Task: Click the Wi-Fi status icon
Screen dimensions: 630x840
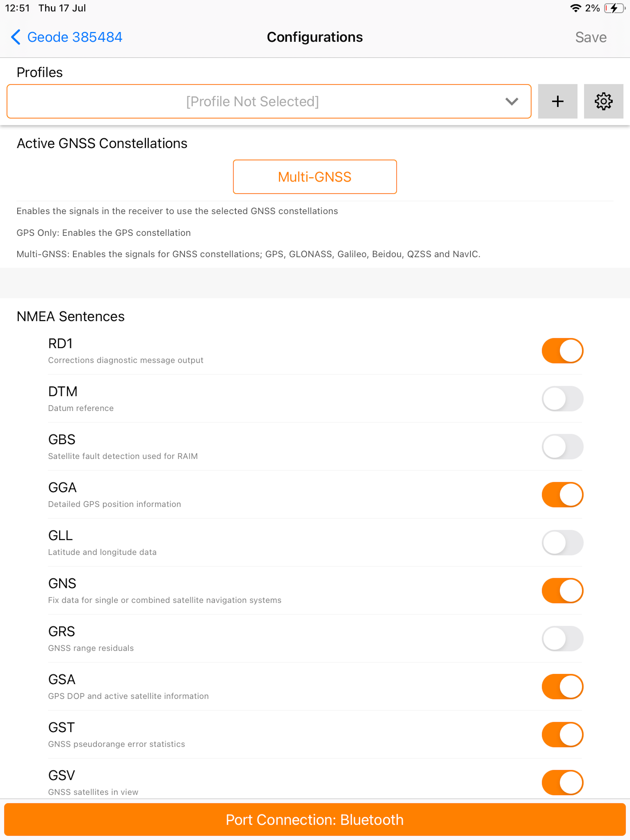Action: 576,8
